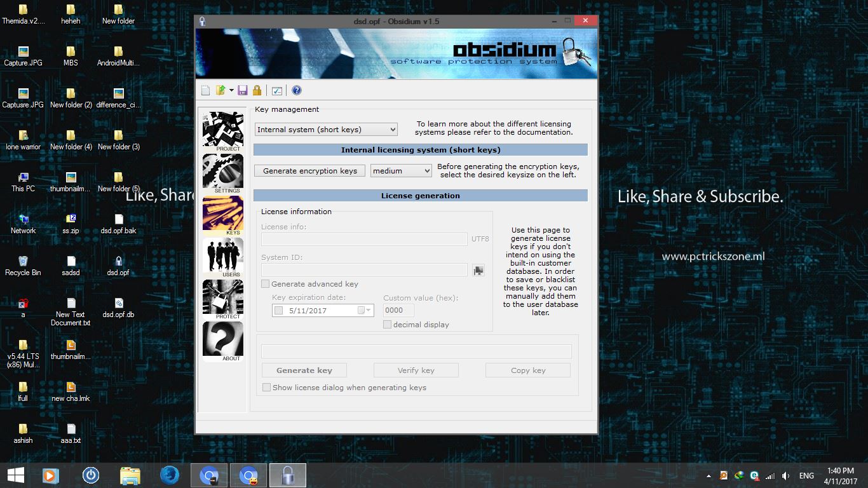
Task: Select the MBS folder on desktop
Action: (71, 56)
